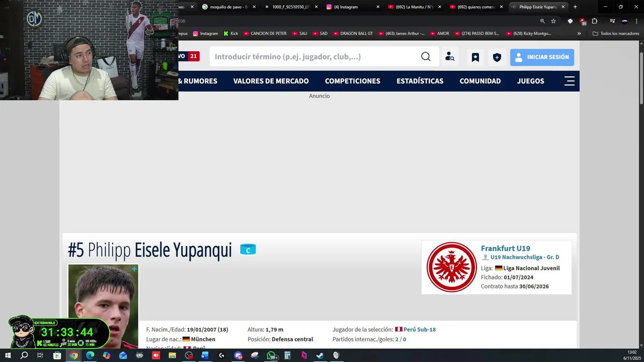Click the Eintracht Frankfurt club crest
Viewport: 644px width, 362px height.
click(451, 267)
